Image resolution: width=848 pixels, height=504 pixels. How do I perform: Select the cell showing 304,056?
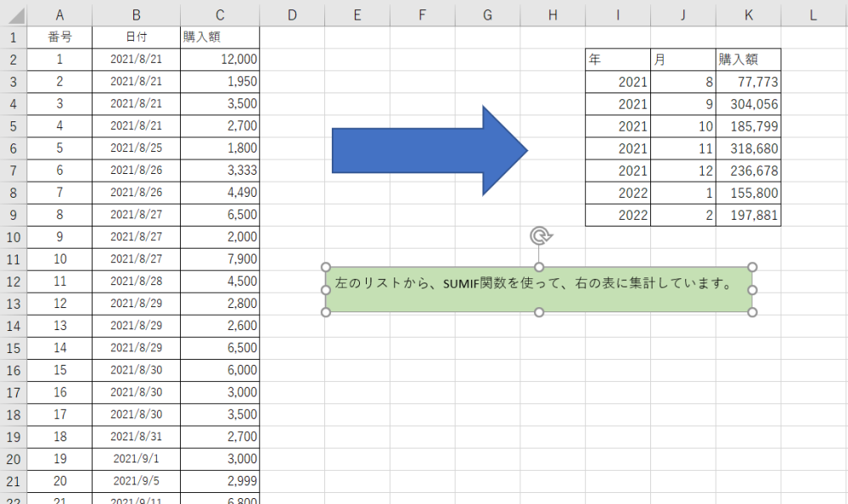tap(748, 104)
